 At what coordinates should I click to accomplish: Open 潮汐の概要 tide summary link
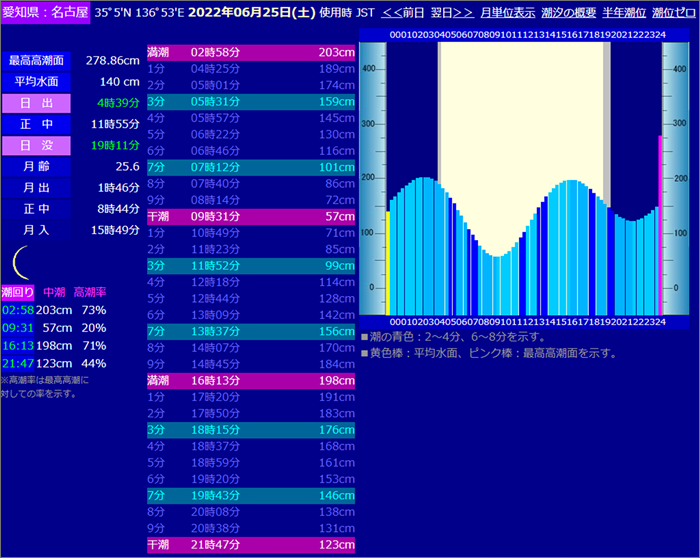[568, 12]
